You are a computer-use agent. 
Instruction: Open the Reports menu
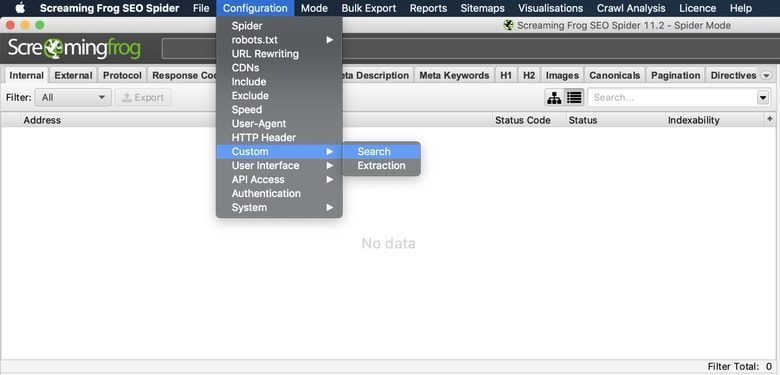(428, 8)
